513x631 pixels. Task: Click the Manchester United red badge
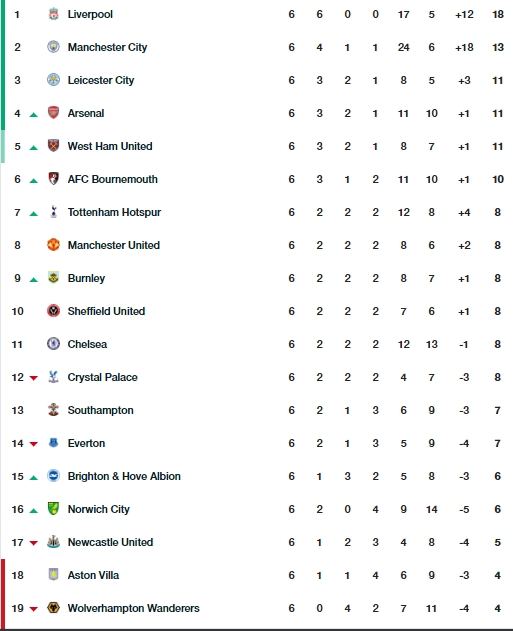pyautogui.click(x=54, y=245)
